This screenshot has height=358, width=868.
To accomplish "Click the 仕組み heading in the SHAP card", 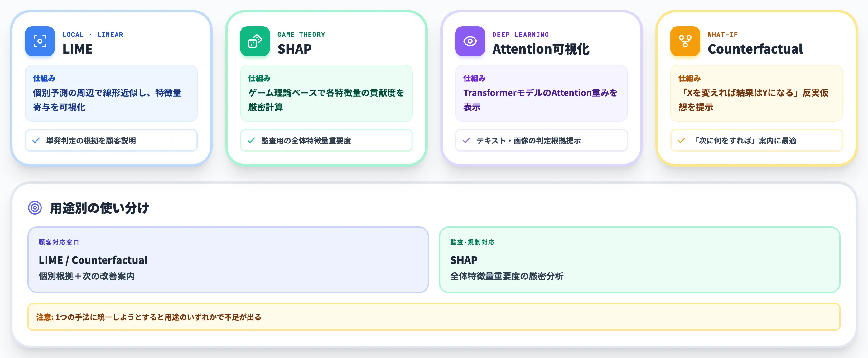I will click(259, 78).
